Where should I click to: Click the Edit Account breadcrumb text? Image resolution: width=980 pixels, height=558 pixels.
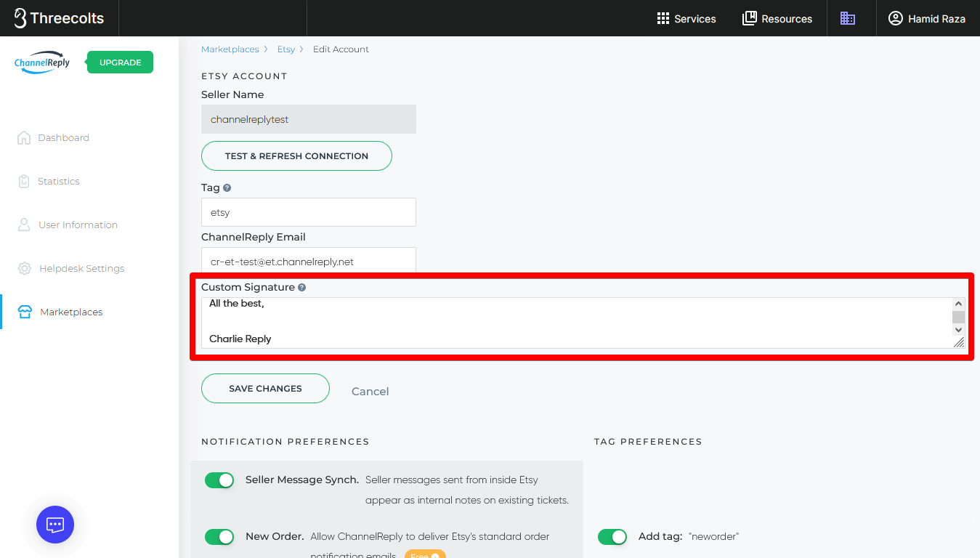341,49
